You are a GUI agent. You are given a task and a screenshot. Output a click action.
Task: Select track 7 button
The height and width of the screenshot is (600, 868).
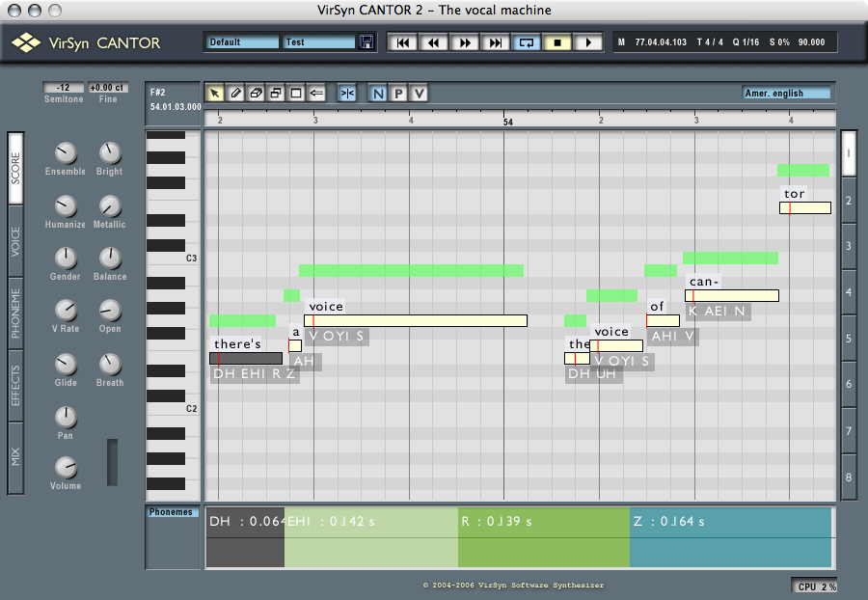tap(849, 430)
